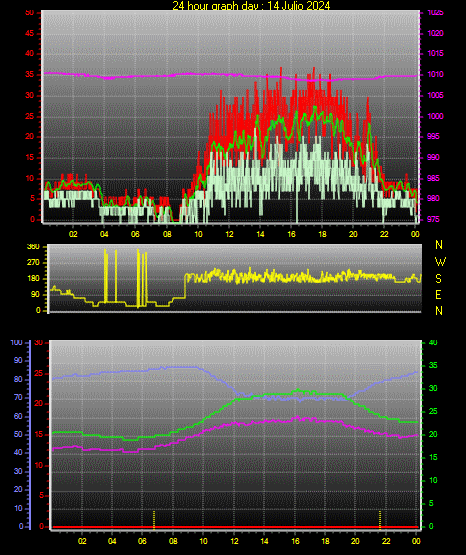Click the blue 80 humidity axis label

tap(18, 379)
